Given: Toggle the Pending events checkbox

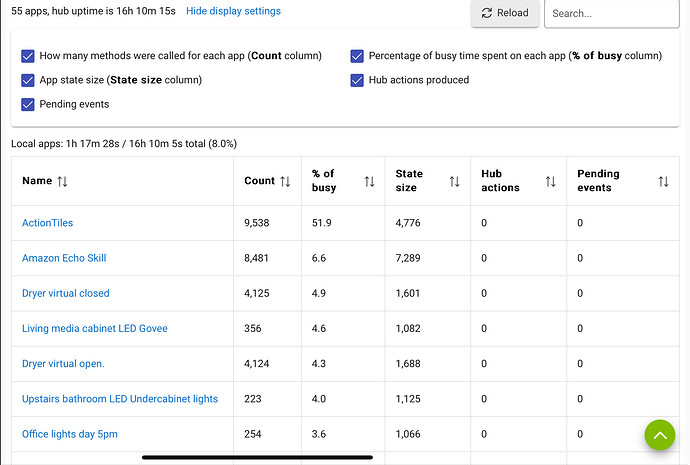Looking at the screenshot, I should click(28, 104).
